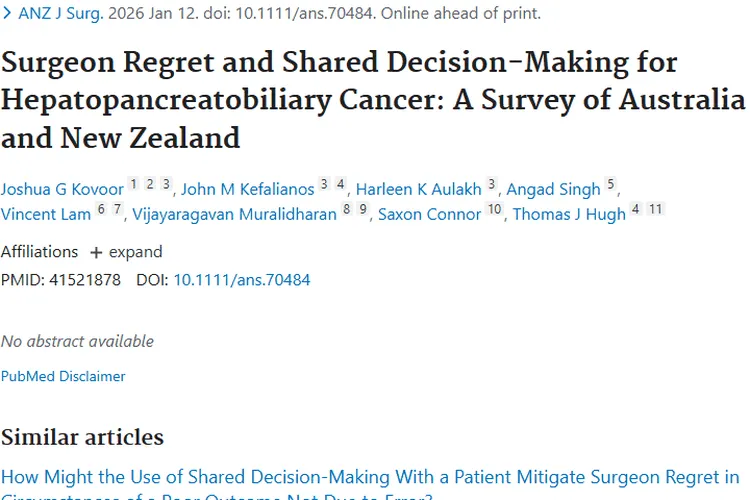Viewport: 750px width, 500px height.
Task: Open author Vincent Lam link
Action: point(45,215)
